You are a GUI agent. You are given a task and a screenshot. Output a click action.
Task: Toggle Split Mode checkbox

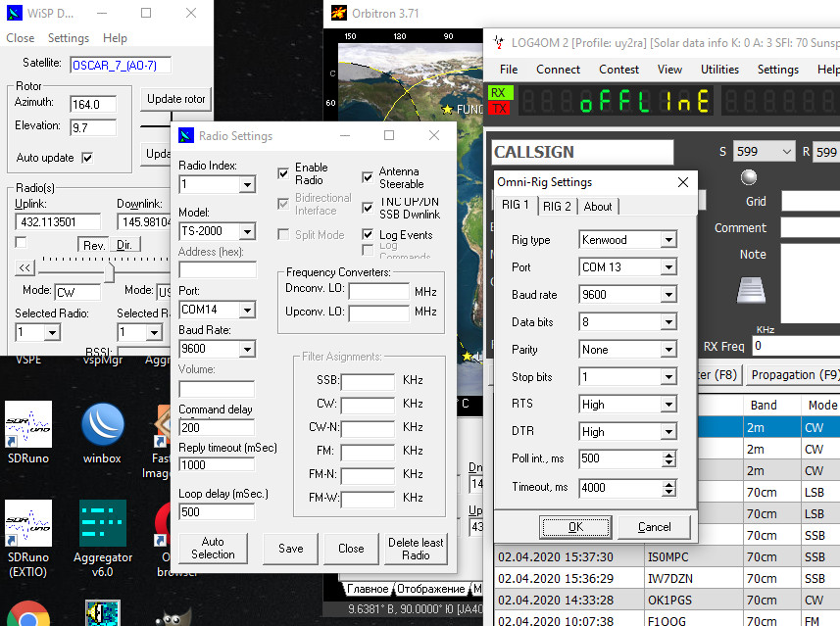coord(283,234)
